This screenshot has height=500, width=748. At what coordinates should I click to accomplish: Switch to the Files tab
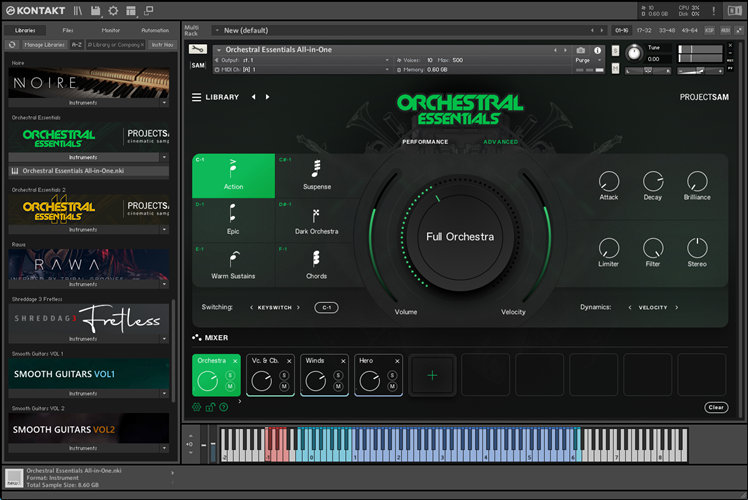[x=68, y=30]
